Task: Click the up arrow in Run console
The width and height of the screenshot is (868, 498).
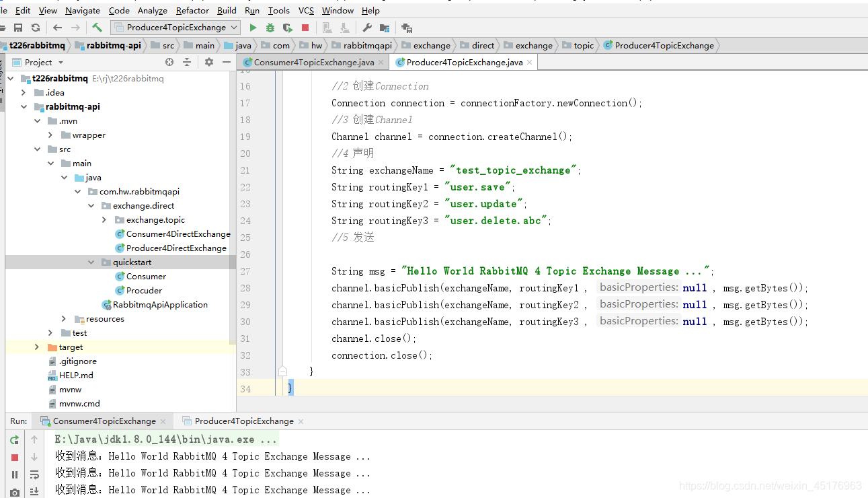Action: (34, 440)
